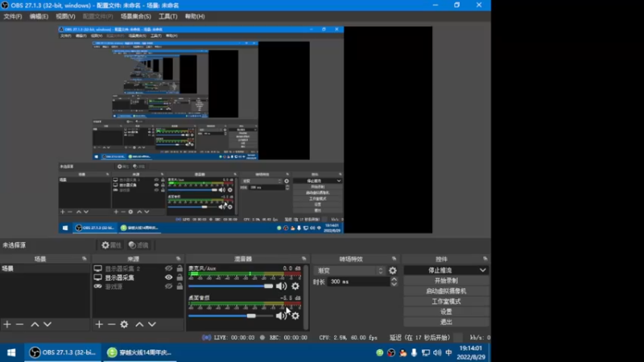The width and height of the screenshot is (644, 362).
Task: Pop out the 场景 dock panel
Action: [85, 258]
